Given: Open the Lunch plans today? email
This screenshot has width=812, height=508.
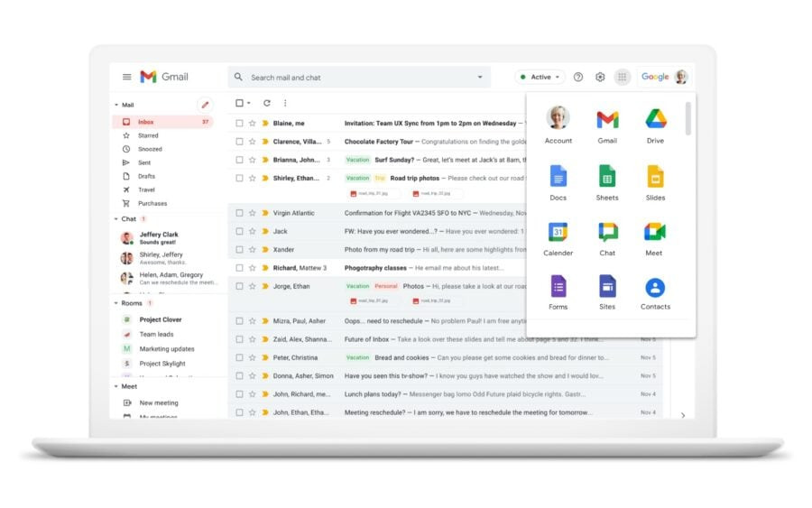Looking at the screenshot, I should point(373,394).
